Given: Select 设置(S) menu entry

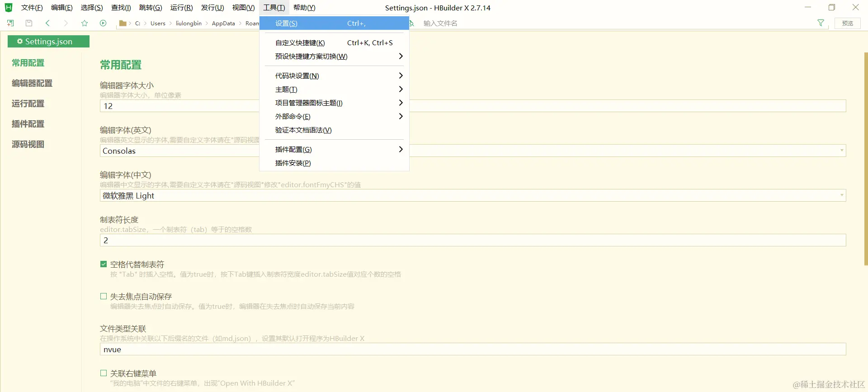Looking at the screenshot, I should pyautogui.click(x=334, y=23).
